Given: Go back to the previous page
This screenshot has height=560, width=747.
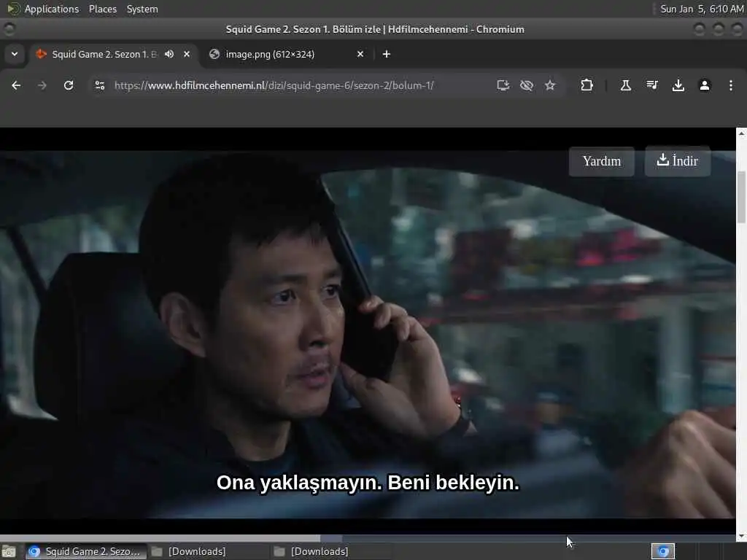Looking at the screenshot, I should tap(16, 85).
